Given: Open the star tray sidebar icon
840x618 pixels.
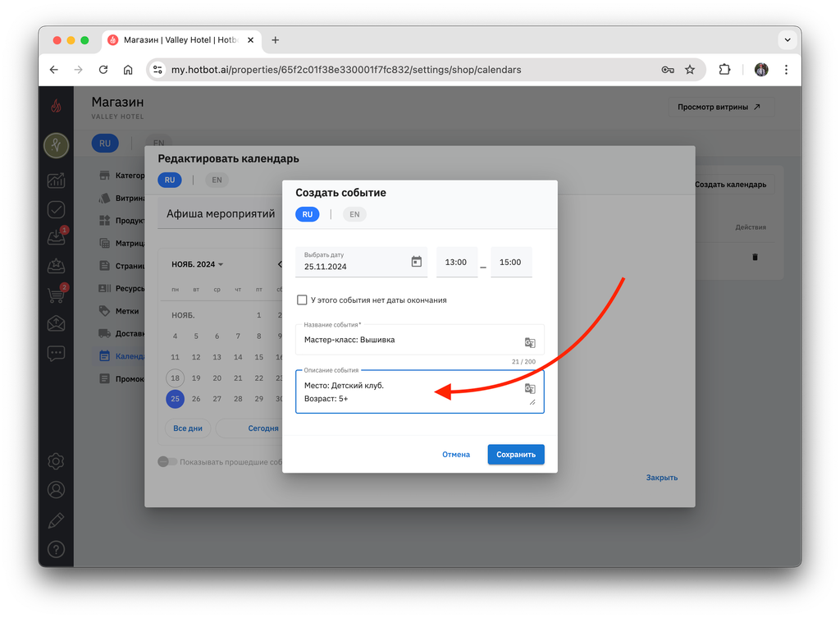Looking at the screenshot, I should [x=56, y=265].
